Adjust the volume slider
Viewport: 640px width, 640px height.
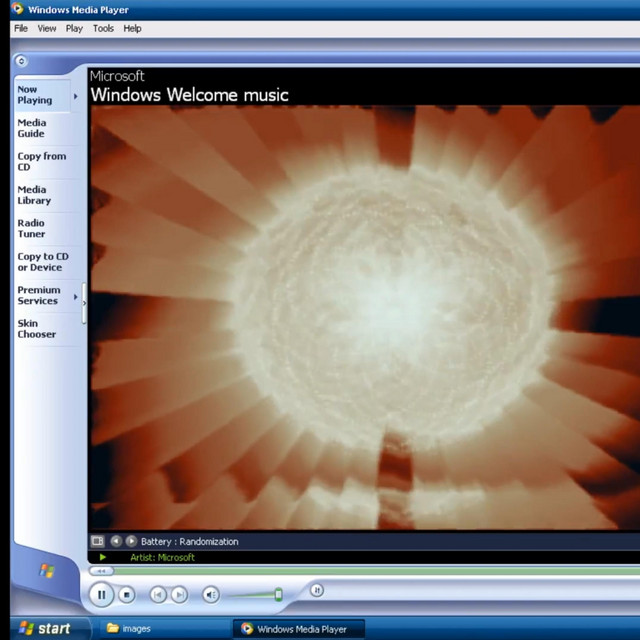[278, 594]
